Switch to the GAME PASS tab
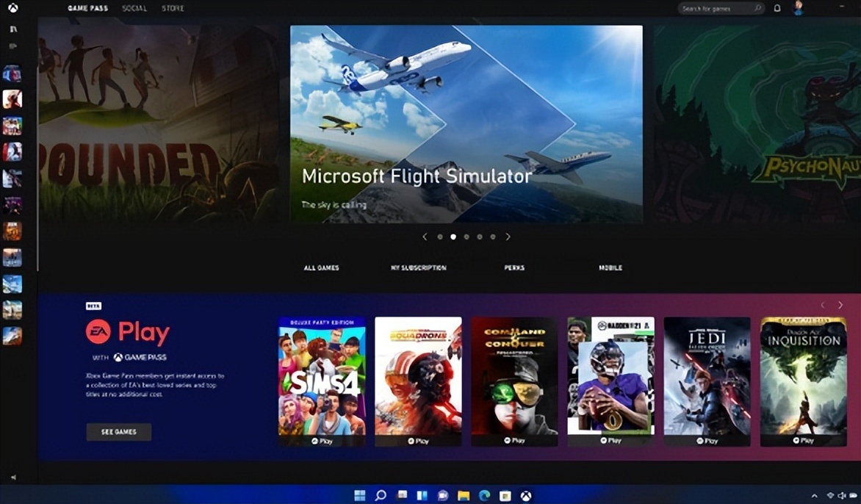The width and height of the screenshot is (861, 504). click(88, 8)
